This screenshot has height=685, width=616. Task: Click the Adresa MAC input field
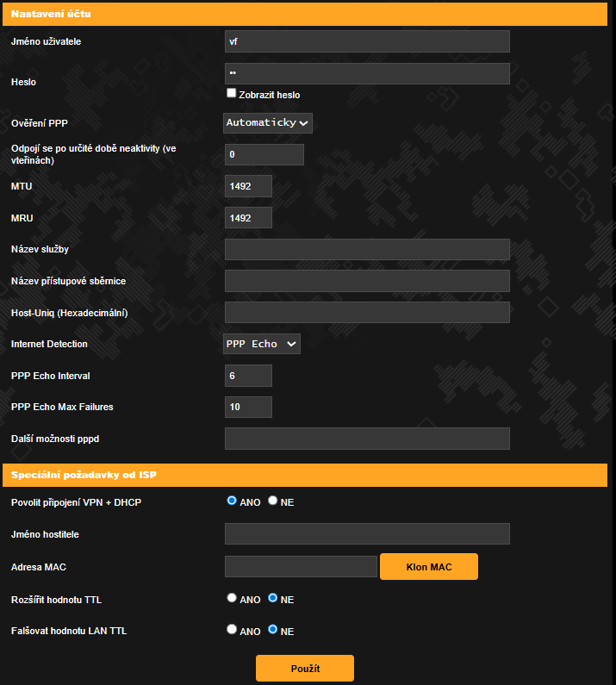pyautogui.click(x=301, y=566)
